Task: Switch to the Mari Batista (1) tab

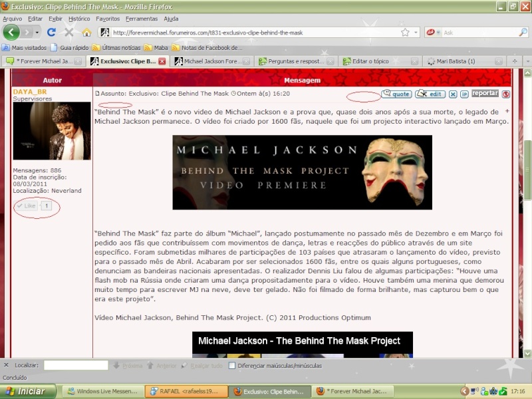Action: pyautogui.click(x=464, y=61)
